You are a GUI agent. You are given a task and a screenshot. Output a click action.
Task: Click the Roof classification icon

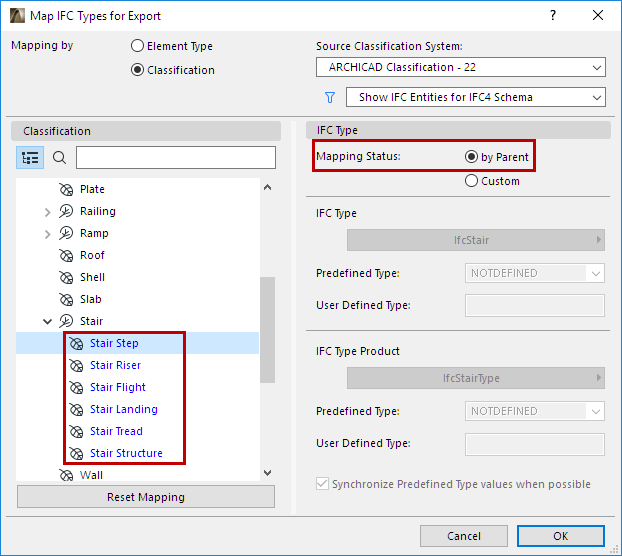click(x=66, y=255)
